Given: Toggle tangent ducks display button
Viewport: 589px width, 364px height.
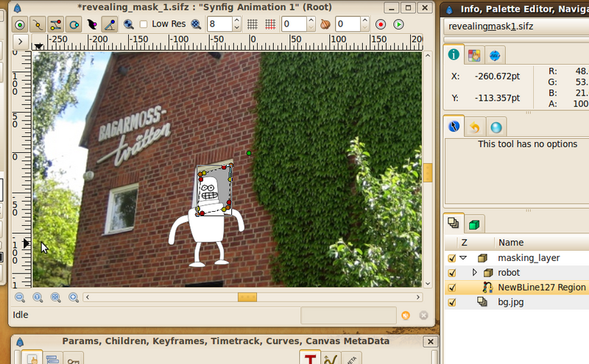Looking at the screenshot, I should [56, 25].
